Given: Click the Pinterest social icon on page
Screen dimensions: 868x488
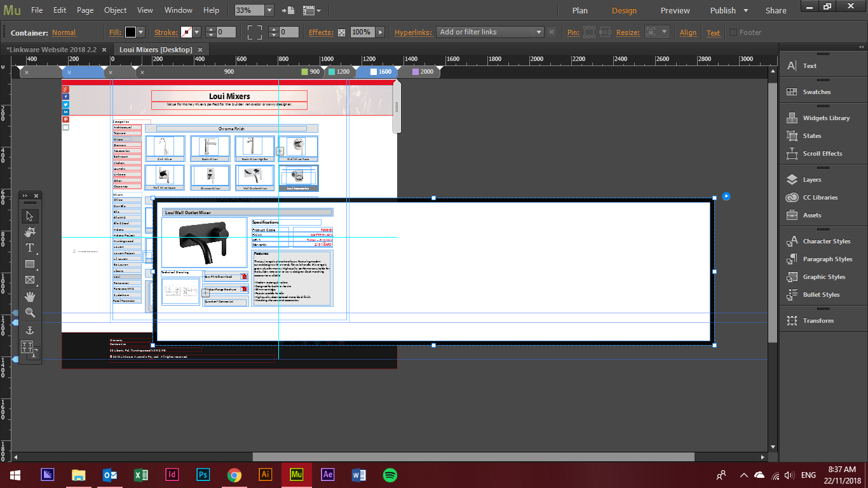Looking at the screenshot, I should point(65,119).
